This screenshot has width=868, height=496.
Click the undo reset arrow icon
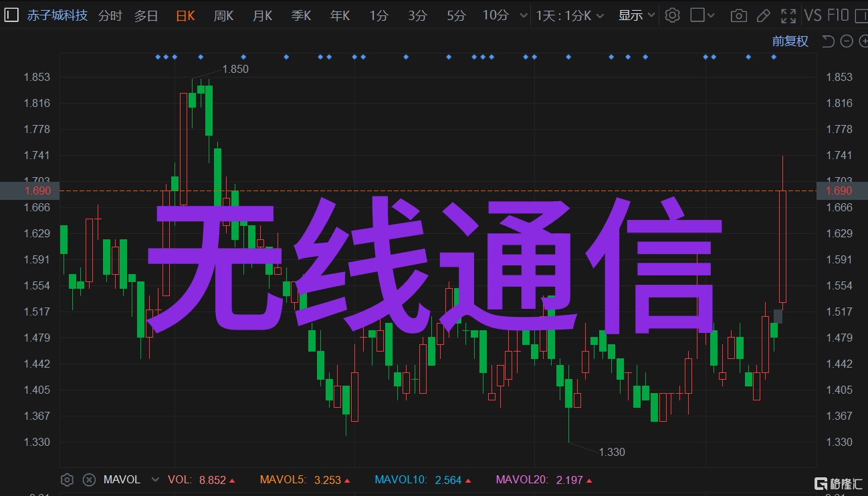(x=828, y=41)
